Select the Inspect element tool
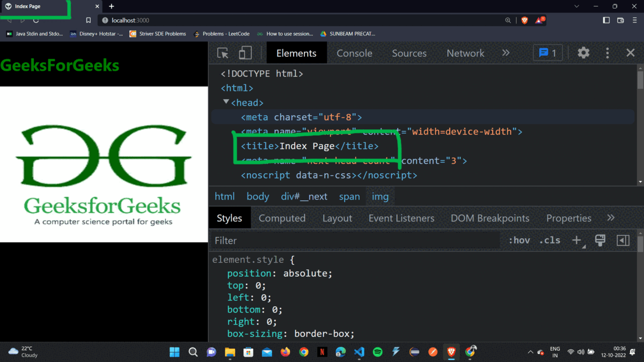The width and height of the screenshot is (644, 362). 222,53
